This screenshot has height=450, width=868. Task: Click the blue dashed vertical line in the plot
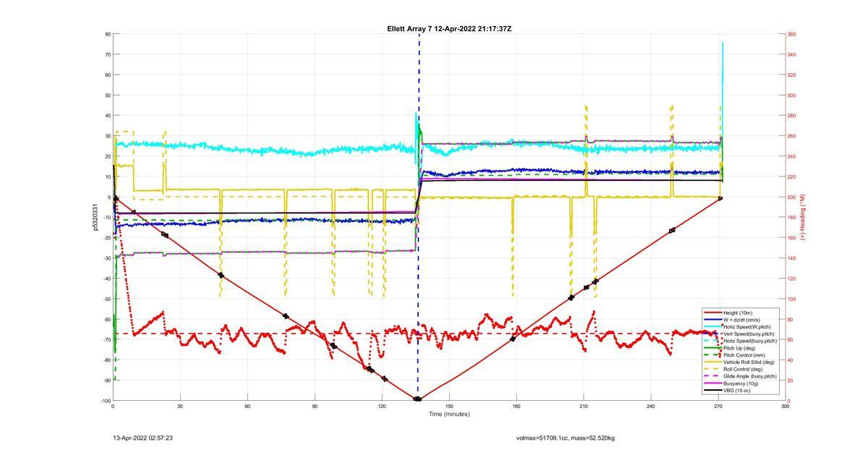click(x=419, y=217)
